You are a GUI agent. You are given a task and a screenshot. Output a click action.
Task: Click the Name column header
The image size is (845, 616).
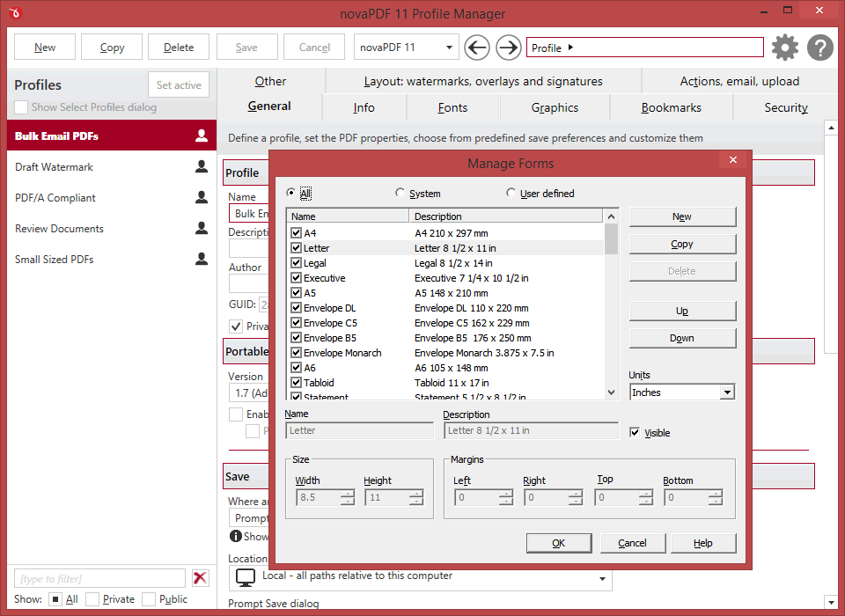click(x=349, y=216)
